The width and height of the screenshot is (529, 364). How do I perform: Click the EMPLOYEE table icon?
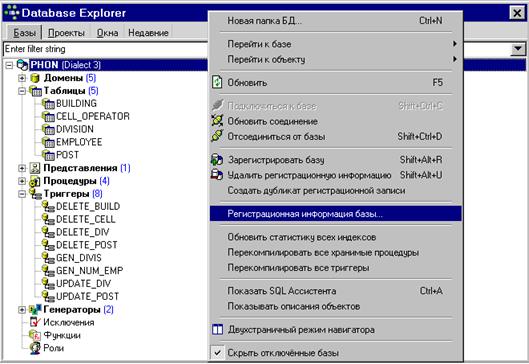pyautogui.click(x=48, y=142)
